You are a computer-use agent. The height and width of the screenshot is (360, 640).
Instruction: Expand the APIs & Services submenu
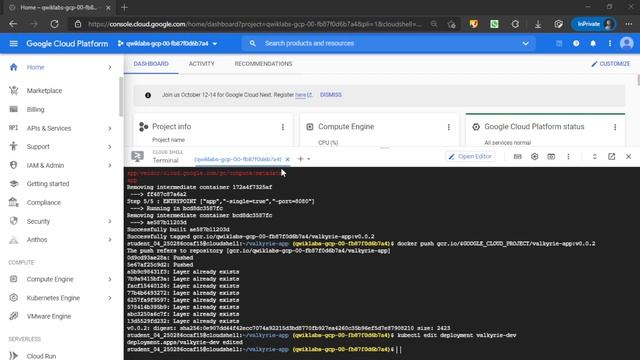pyautogui.click(x=110, y=128)
